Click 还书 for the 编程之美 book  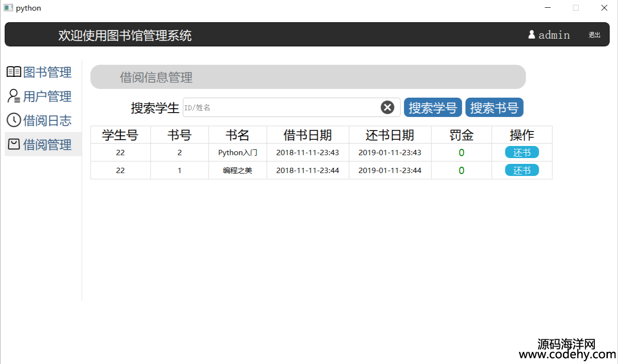coord(522,170)
